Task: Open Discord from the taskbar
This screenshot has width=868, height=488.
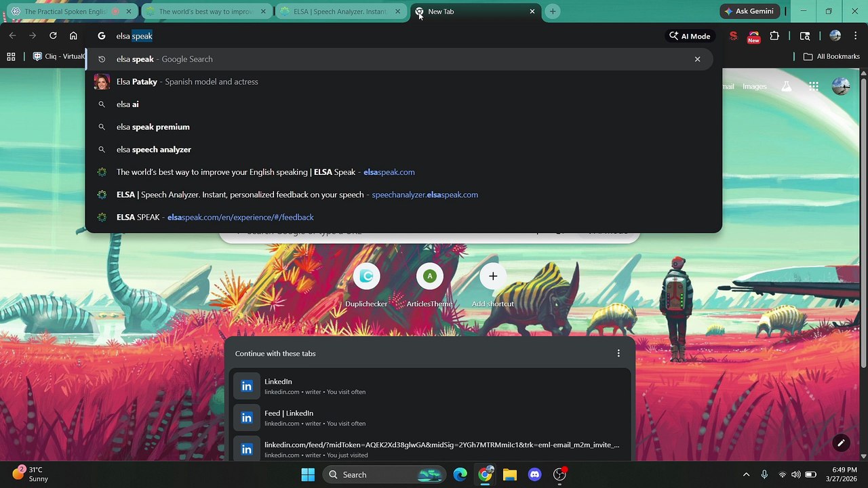Action: [535, 474]
